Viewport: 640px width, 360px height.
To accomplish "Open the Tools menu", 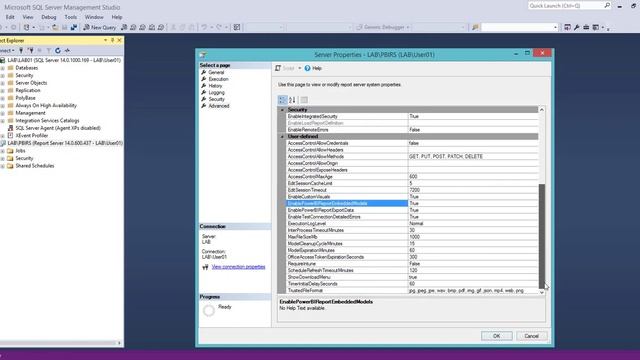I will coord(71,17).
